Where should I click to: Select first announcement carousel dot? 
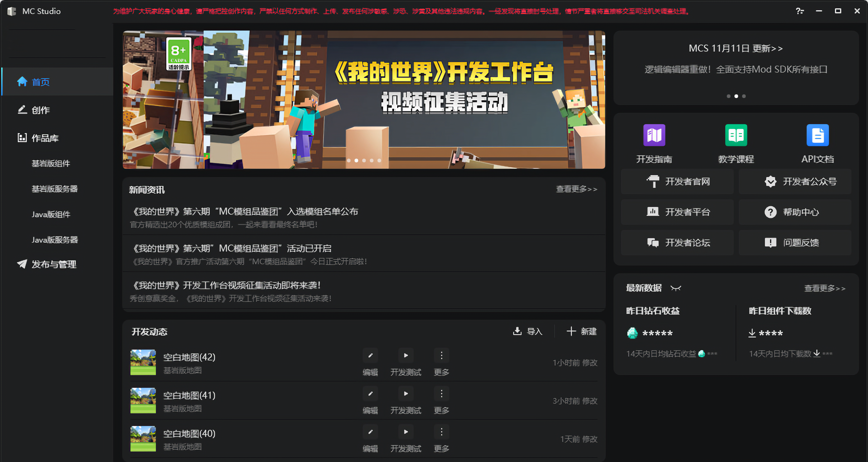coord(729,96)
